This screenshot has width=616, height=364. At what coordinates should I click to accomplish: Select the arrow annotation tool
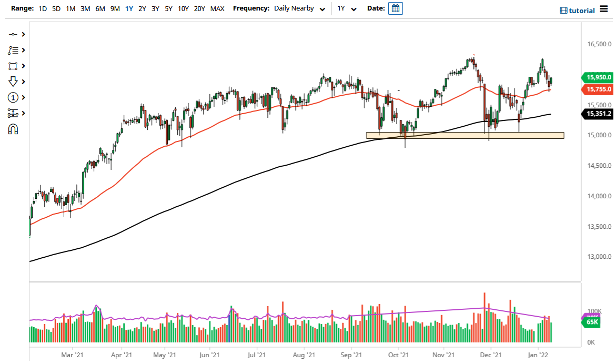click(x=14, y=82)
